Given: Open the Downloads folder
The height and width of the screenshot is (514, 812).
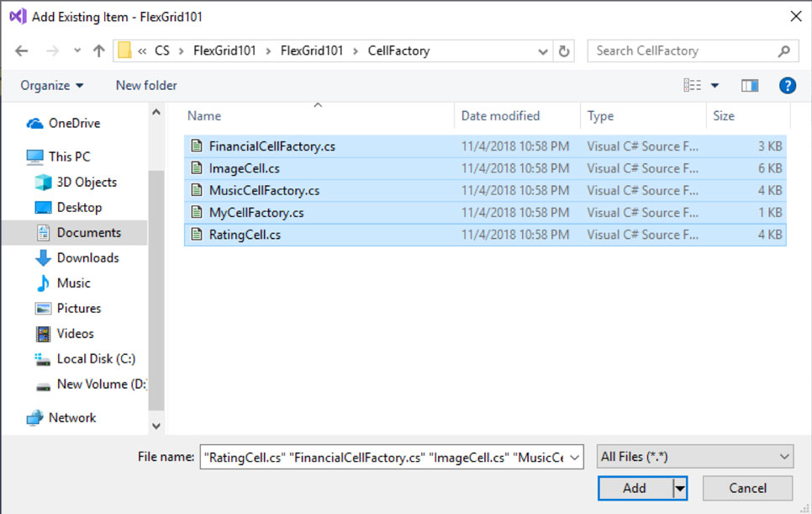Looking at the screenshot, I should click(x=77, y=257).
